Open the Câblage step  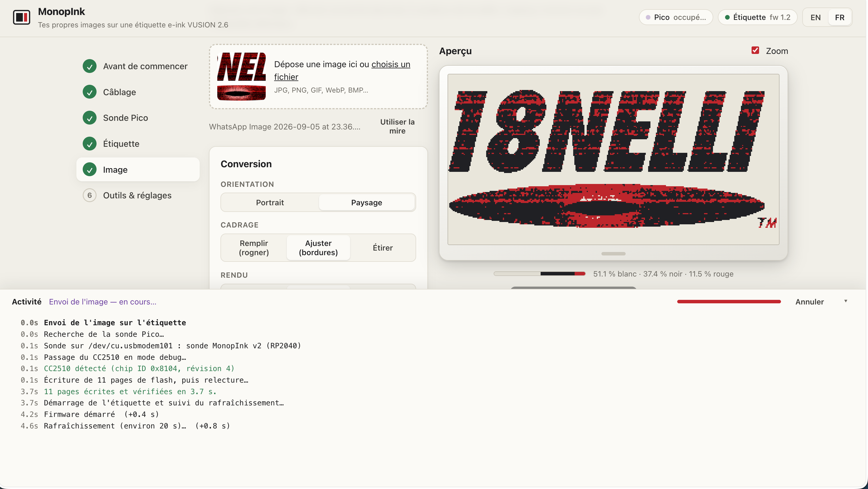pyautogui.click(x=138, y=92)
